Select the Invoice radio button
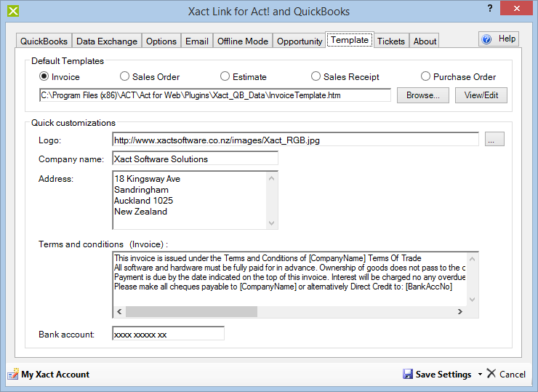Viewport: 538px width, 392px height. point(44,76)
